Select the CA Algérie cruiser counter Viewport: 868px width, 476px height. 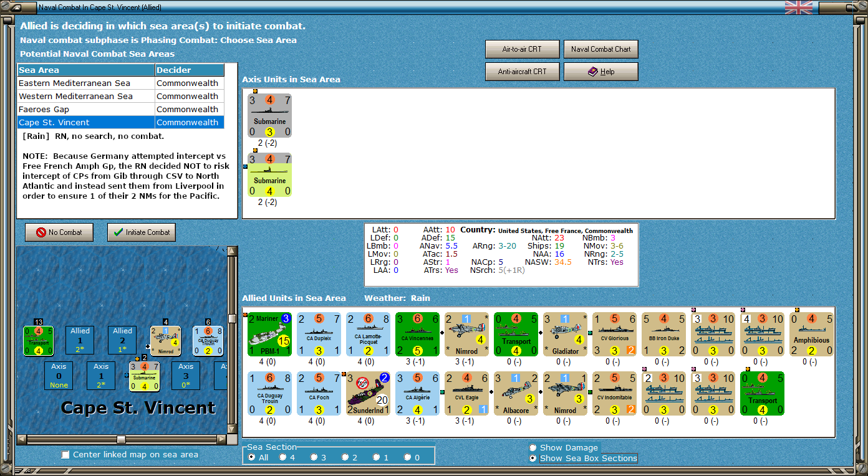(418, 393)
